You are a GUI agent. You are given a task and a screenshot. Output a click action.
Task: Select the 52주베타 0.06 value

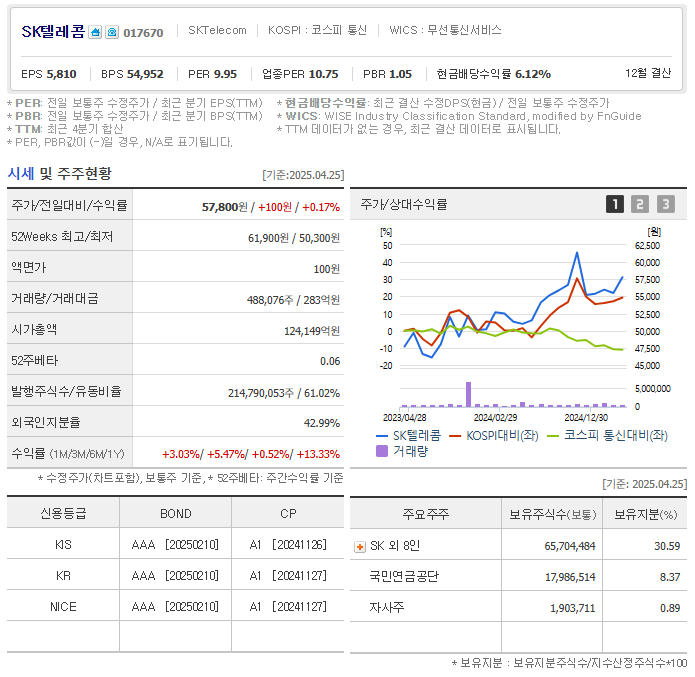tap(330, 361)
